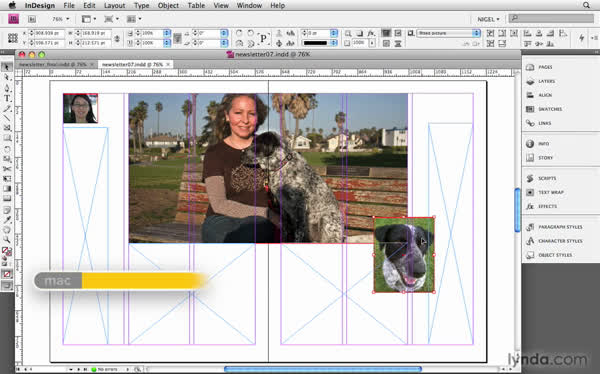Select the Type tool in toolbox
This screenshot has width=600, height=374.
[7, 98]
